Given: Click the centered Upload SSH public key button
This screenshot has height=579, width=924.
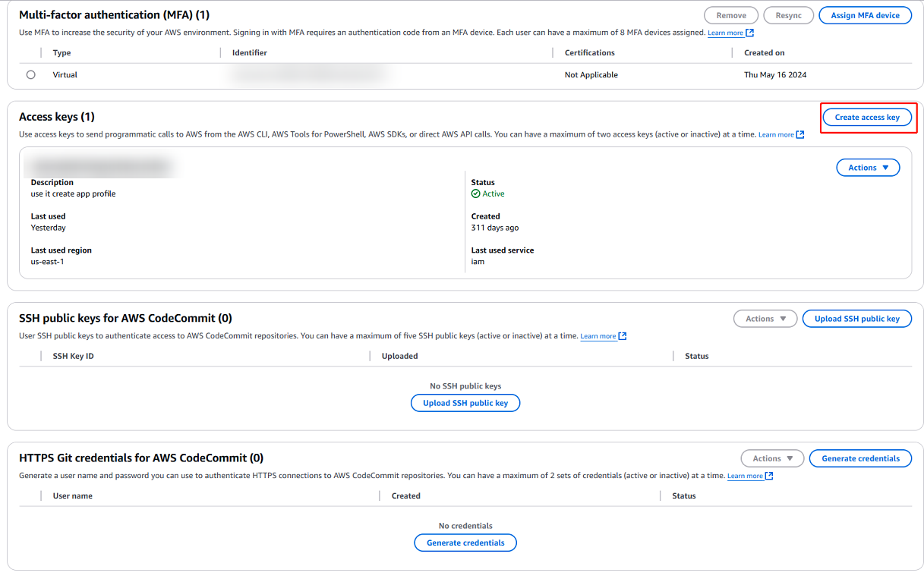Looking at the screenshot, I should 465,403.
